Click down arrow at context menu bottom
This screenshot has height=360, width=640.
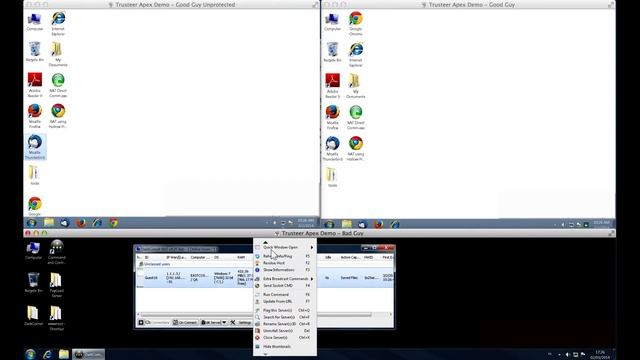tap(265, 354)
